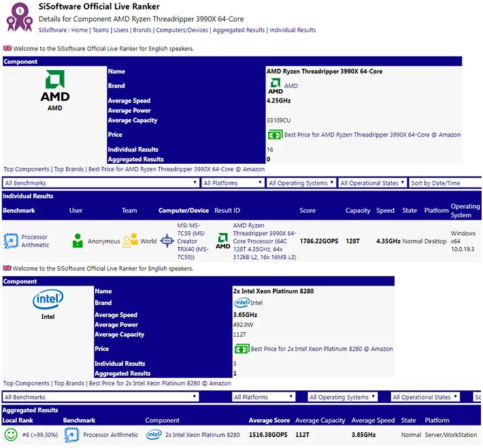Click the green smiley local rank icon
Viewport: 483px width, 448px height.
click(x=11, y=434)
